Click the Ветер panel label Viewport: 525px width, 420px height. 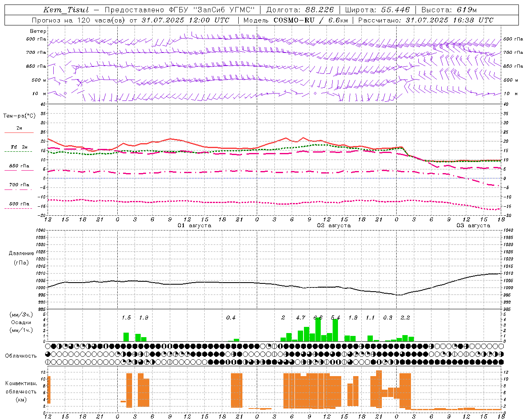click(38, 31)
